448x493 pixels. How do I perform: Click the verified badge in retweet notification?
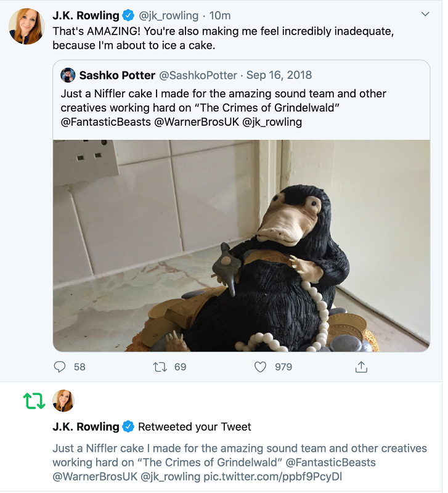click(128, 426)
